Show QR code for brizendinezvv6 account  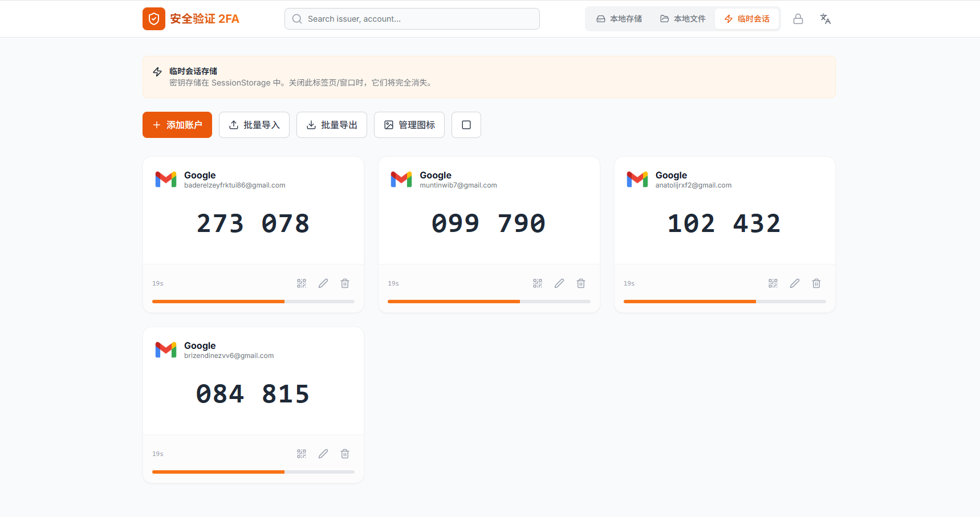point(301,453)
